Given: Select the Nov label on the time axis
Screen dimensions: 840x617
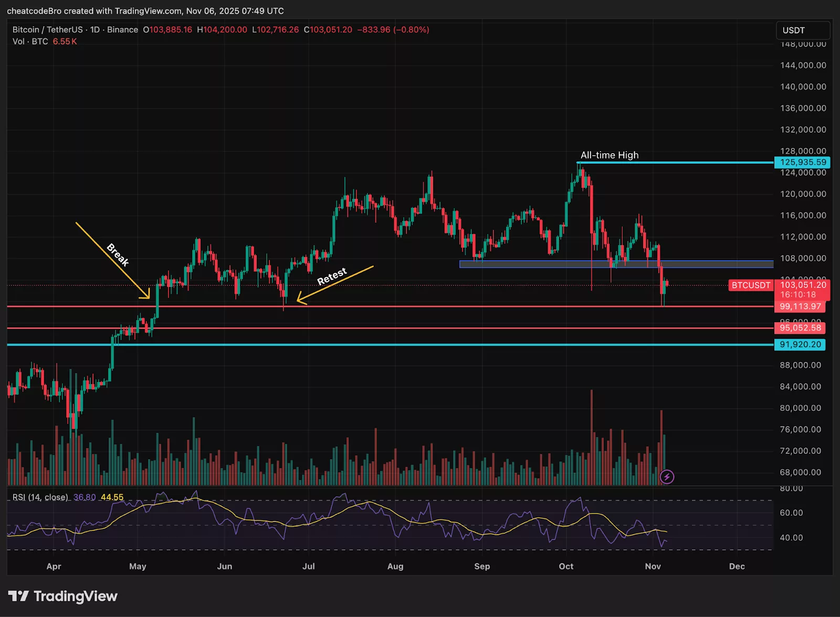Looking at the screenshot, I should point(653,567).
